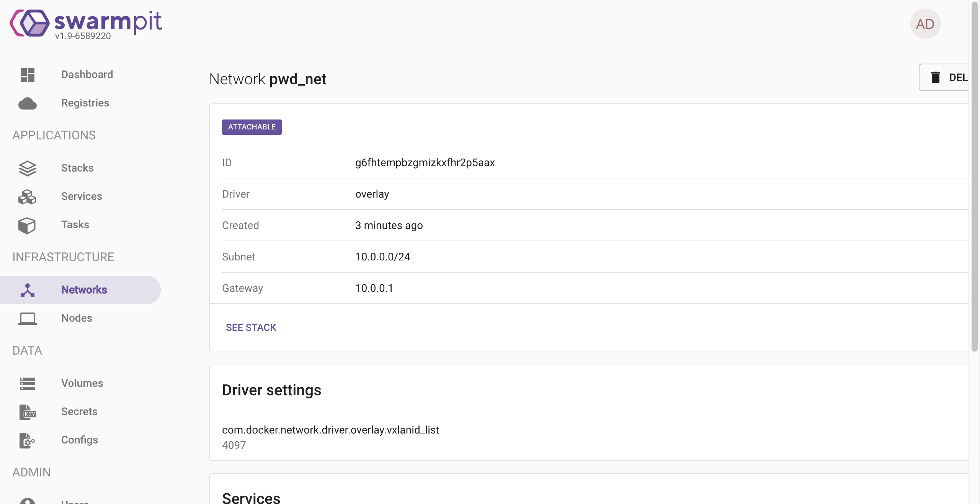Select Secrets from the sidebar

[79, 412]
